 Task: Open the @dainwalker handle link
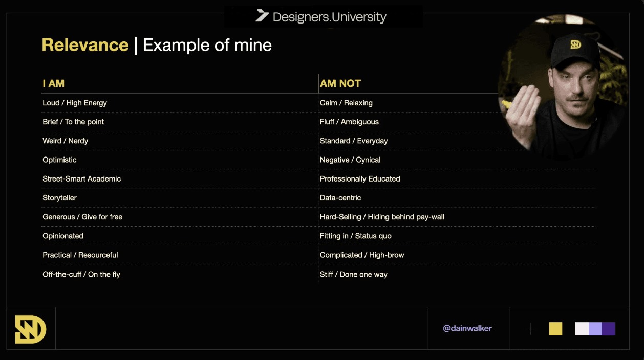467,328
